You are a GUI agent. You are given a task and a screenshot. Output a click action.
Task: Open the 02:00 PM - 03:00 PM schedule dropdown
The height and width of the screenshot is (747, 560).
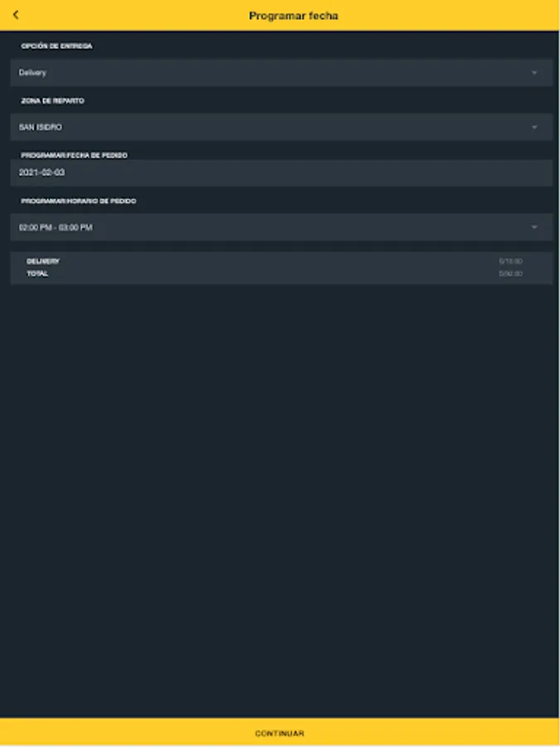pos(249,227)
